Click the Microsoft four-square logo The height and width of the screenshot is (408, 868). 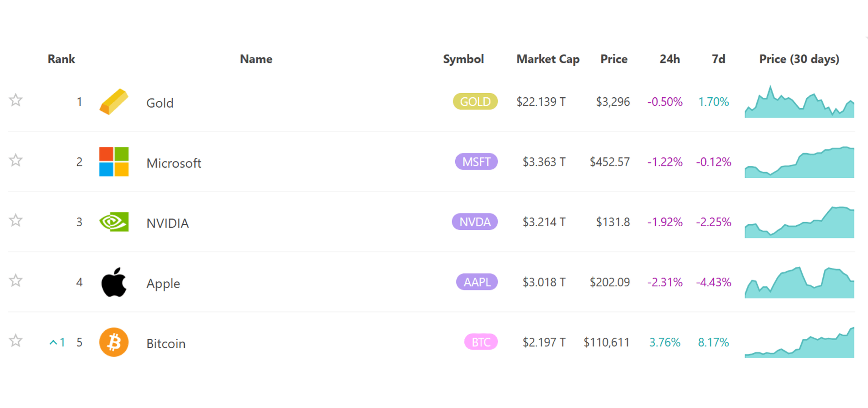[114, 161]
